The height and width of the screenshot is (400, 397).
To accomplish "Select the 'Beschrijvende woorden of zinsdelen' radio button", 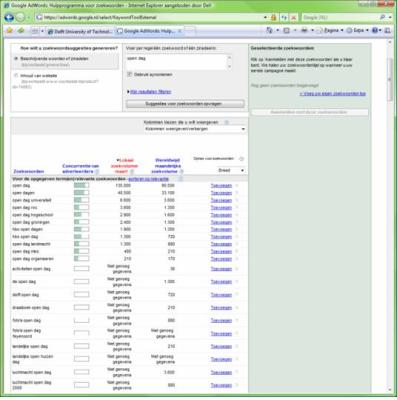I will (x=16, y=59).
